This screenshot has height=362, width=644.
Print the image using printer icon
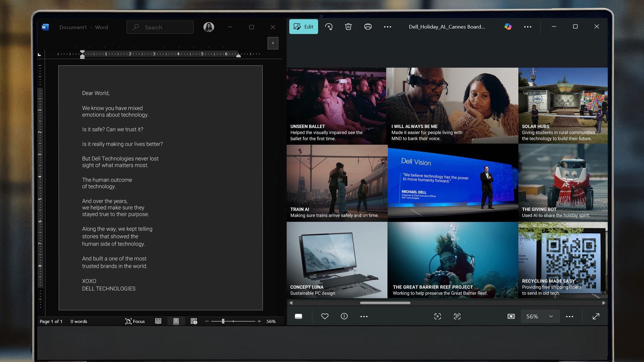click(368, 27)
